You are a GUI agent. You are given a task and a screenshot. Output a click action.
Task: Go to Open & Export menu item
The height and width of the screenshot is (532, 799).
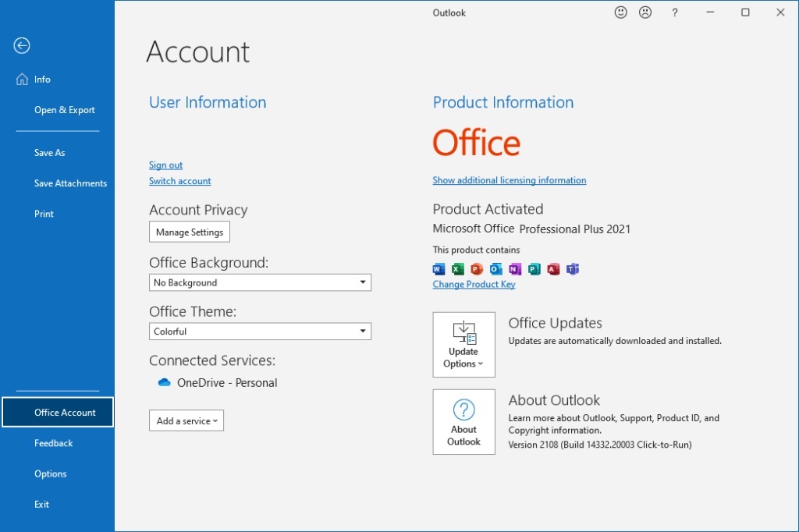point(65,110)
